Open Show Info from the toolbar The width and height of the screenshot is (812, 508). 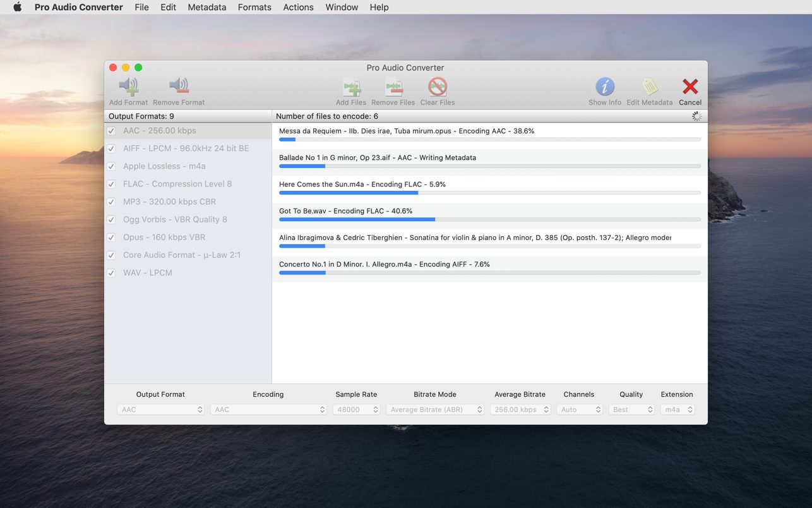pos(604,87)
